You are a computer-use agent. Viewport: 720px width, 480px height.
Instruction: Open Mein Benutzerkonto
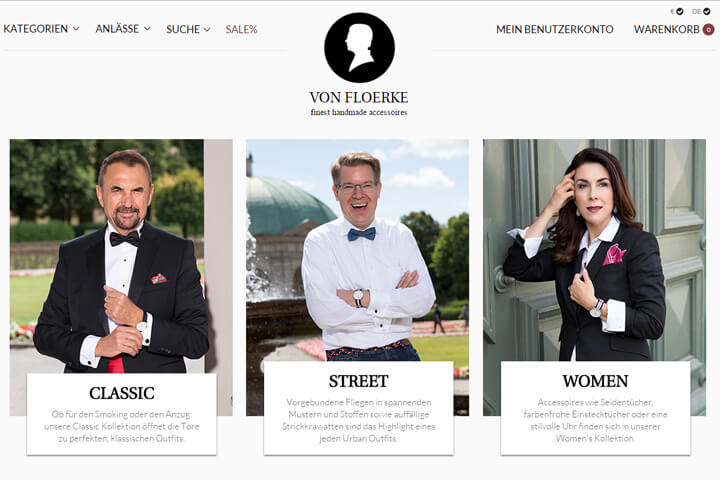(555, 29)
